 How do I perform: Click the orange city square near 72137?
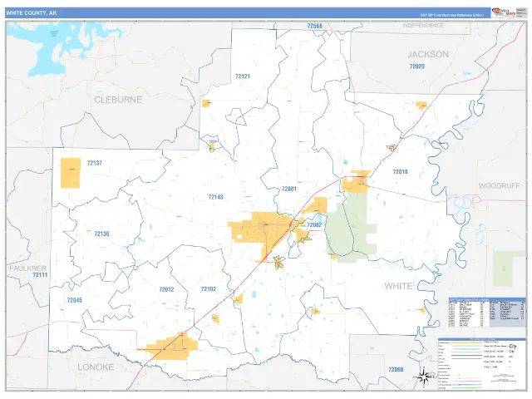coord(71,173)
